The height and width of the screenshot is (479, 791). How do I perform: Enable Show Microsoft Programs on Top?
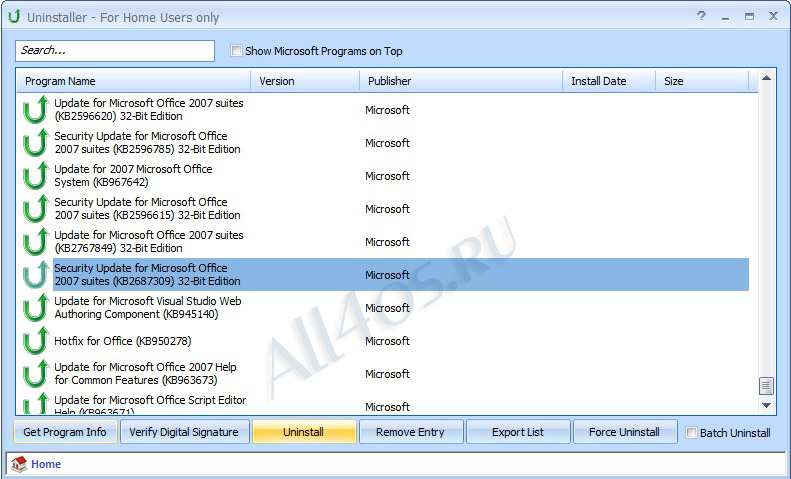236,50
